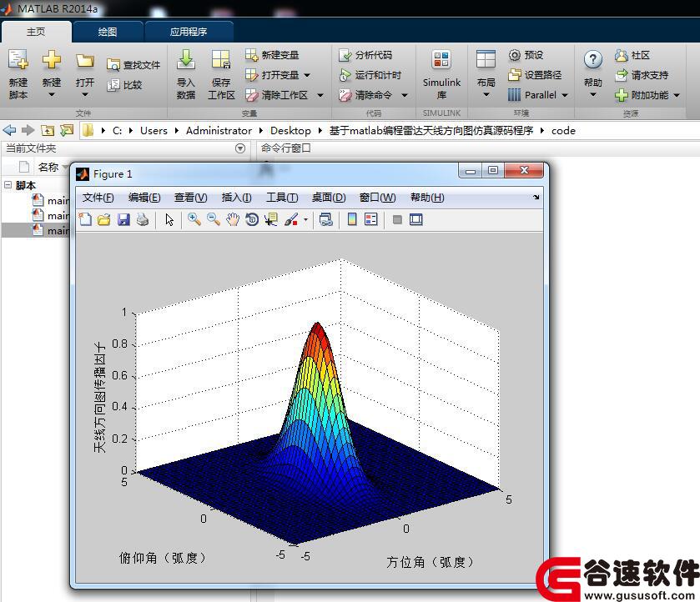The height and width of the screenshot is (602, 700).
Task: Start 运行和计时 run and time
Action: [370, 75]
